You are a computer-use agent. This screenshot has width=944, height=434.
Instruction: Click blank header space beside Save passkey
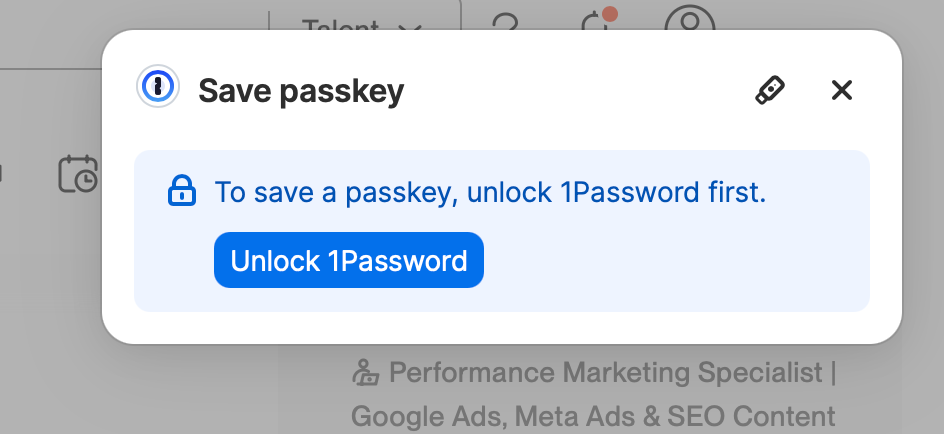pyautogui.click(x=580, y=91)
